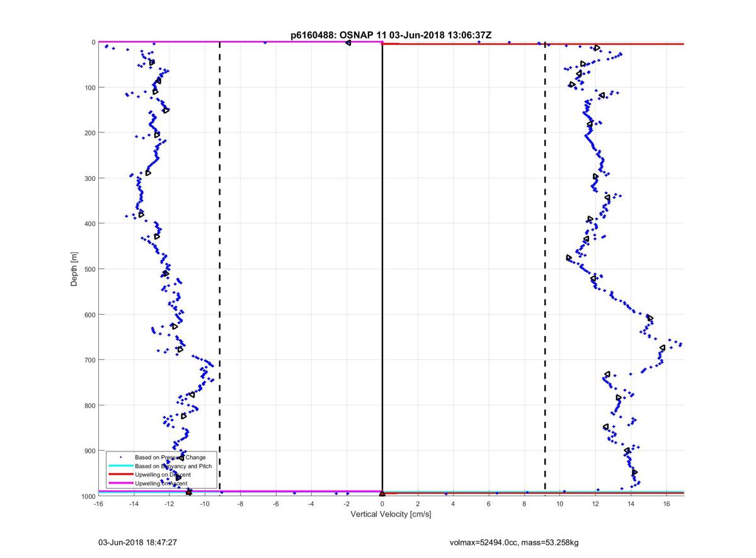Click the red line legend sample
756x558 pixels.
click(x=120, y=475)
